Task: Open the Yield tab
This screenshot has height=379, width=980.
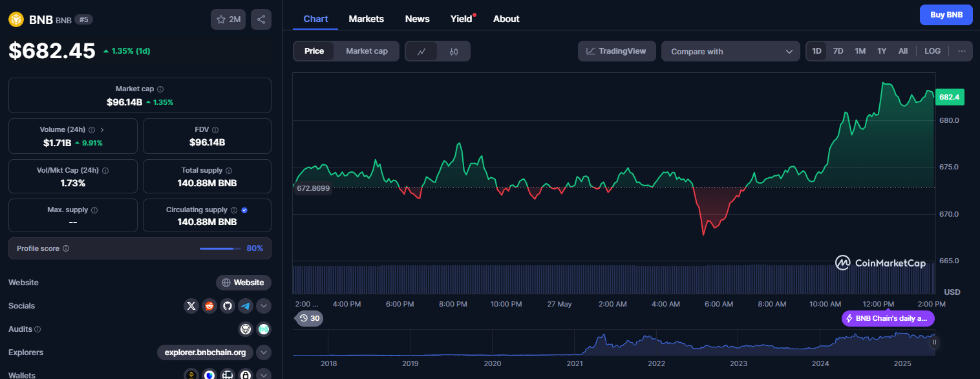Action: pyautogui.click(x=462, y=19)
